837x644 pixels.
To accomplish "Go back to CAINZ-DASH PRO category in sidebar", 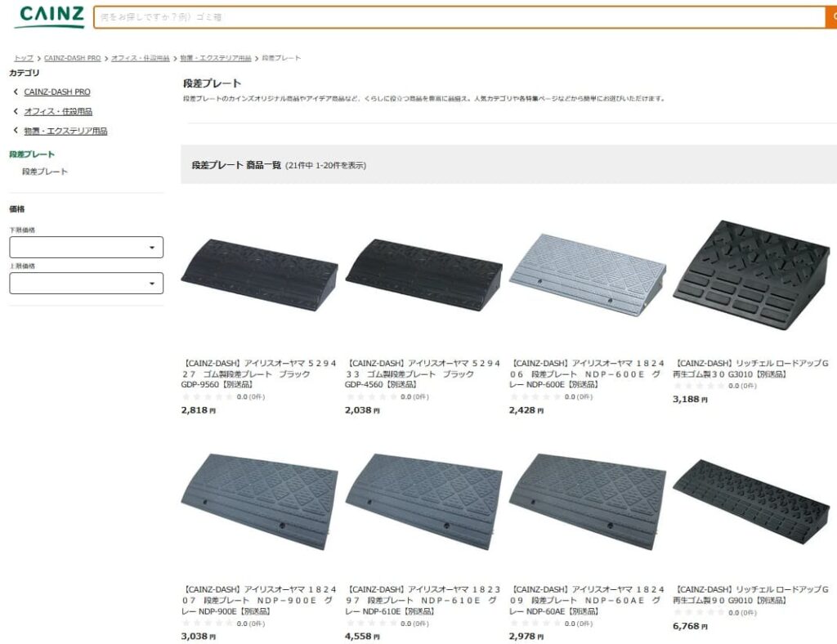I will pos(57,92).
